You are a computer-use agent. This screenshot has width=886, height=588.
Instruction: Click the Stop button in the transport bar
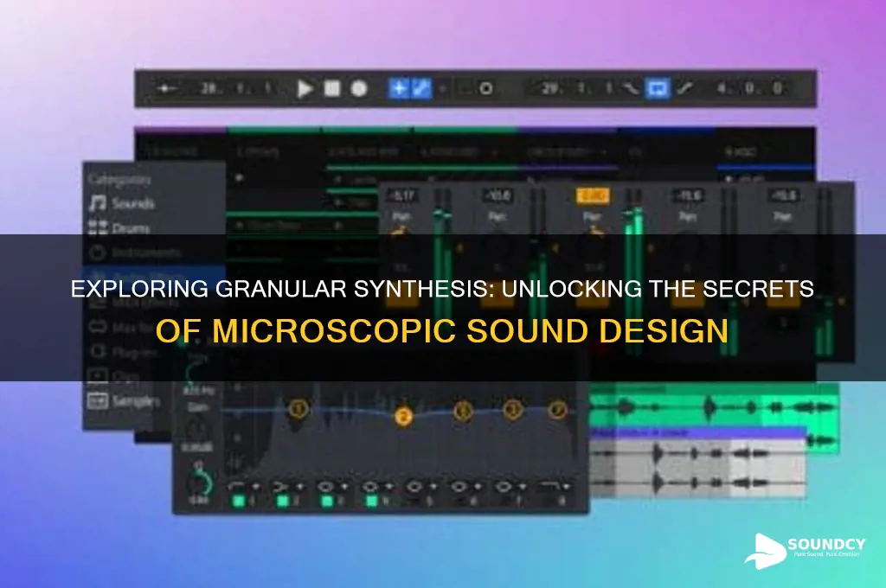(x=331, y=89)
